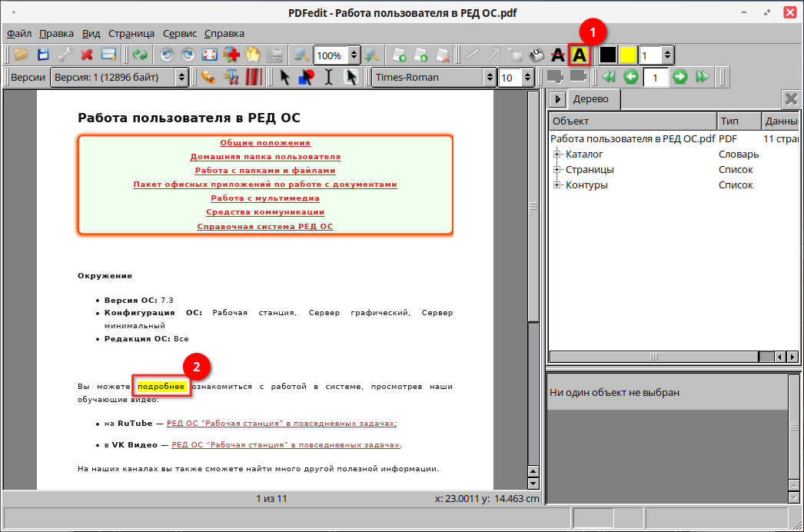This screenshot has width=804, height=532.
Task: Save the PDF with the floppy disk icon
Action: click(43, 55)
